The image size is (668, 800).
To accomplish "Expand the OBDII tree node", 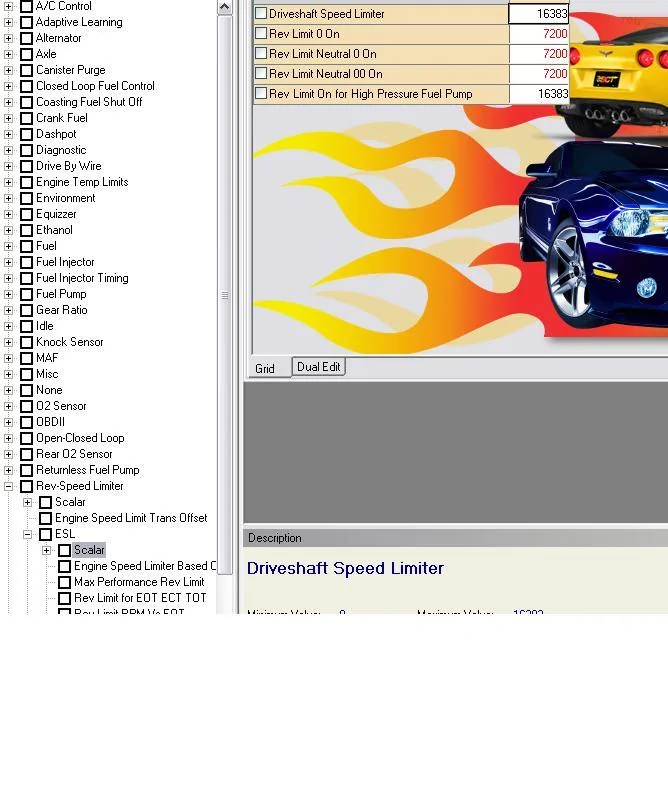I will tap(8, 422).
